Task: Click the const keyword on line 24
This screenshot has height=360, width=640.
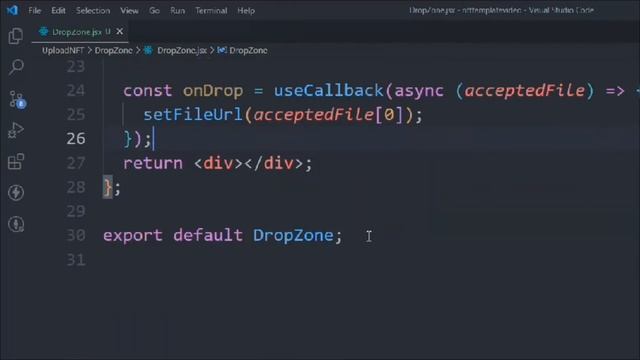Action: pos(148,91)
